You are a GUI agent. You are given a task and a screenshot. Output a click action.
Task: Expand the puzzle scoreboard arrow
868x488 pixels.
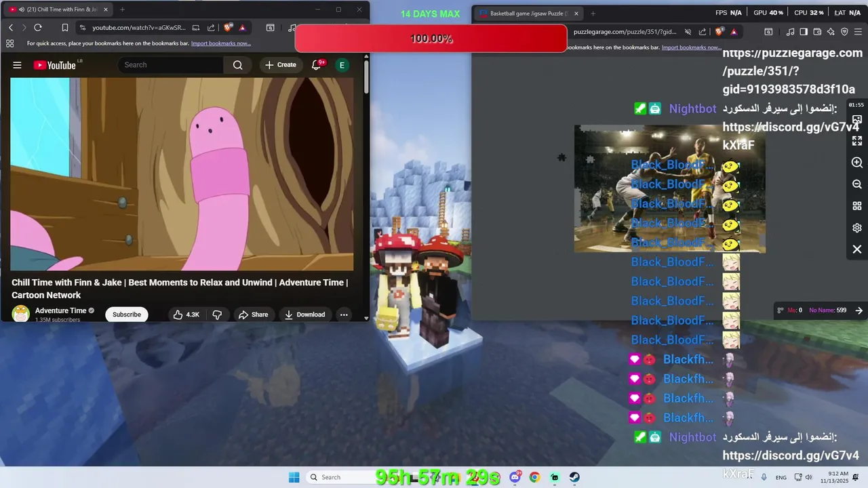tap(859, 310)
